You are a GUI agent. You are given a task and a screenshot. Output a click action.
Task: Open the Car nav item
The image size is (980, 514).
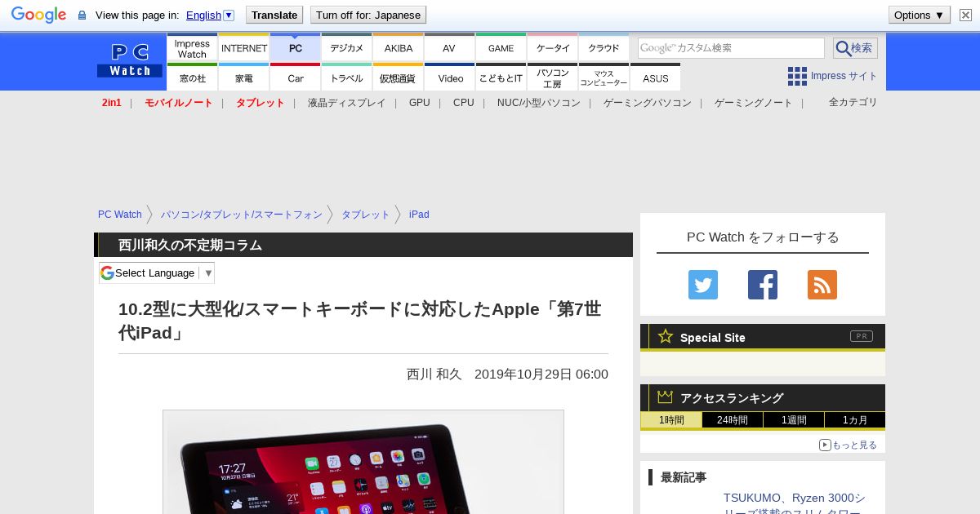tap(296, 78)
